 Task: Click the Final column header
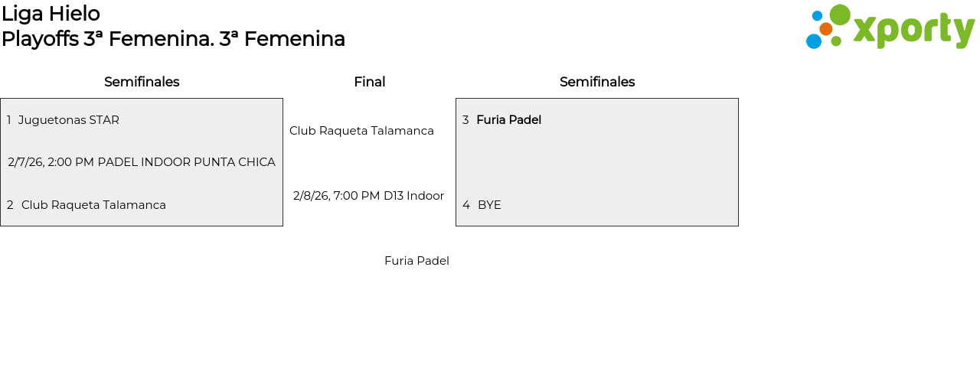click(369, 82)
